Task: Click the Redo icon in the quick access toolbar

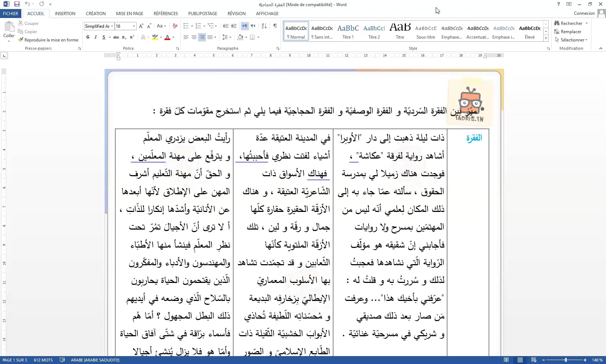Action: 41,4
